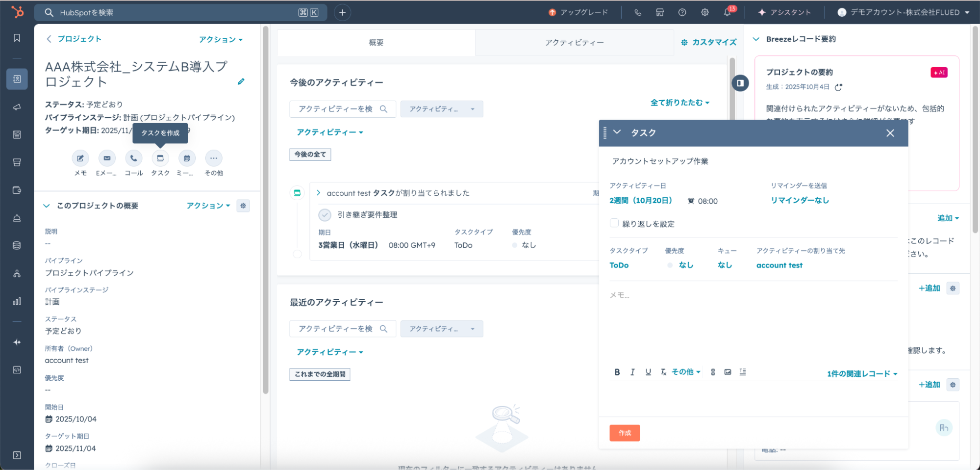Viewport: 980px width, 470px height.
Task: Click the call (コール) phone icon
Action: coord(133,158)
